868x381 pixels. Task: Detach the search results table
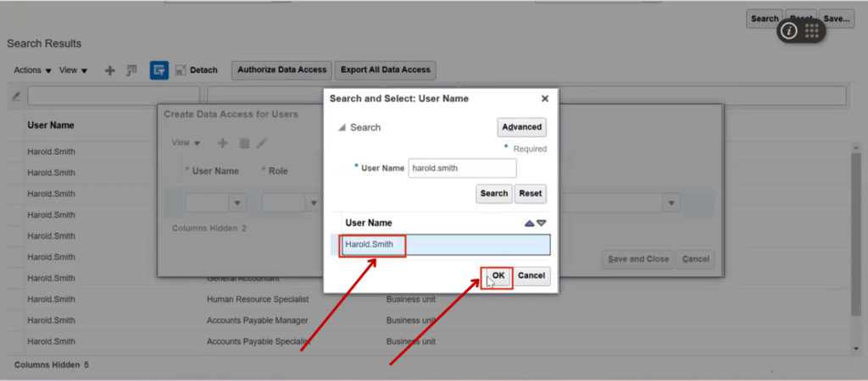[x=197, y=70]
